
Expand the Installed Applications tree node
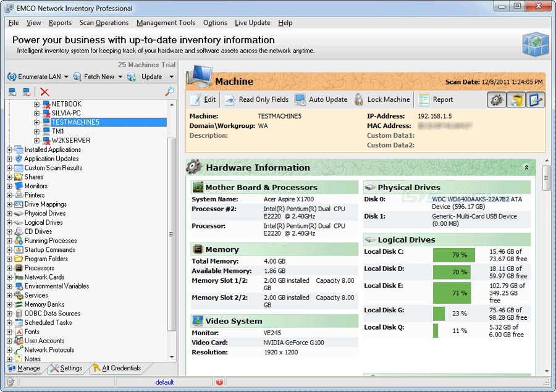click(x=9, y=149)
